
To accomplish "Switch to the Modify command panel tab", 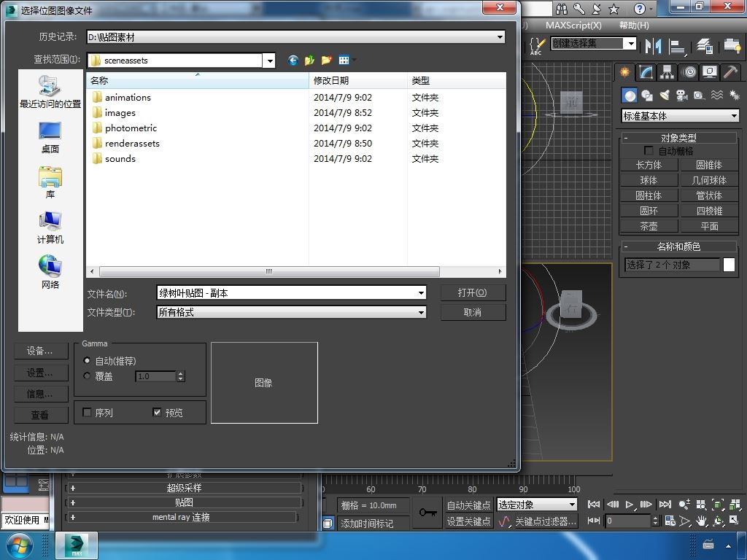I will [x=646, y=72].
